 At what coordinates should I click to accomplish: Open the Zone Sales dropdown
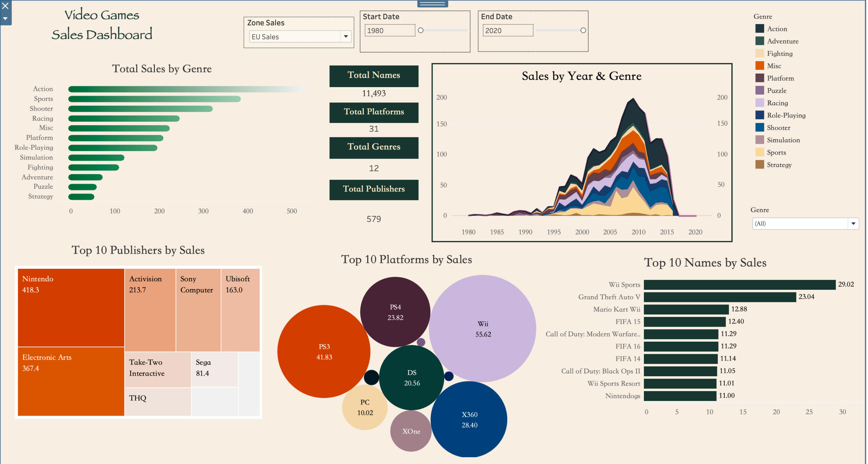point(346,36)
